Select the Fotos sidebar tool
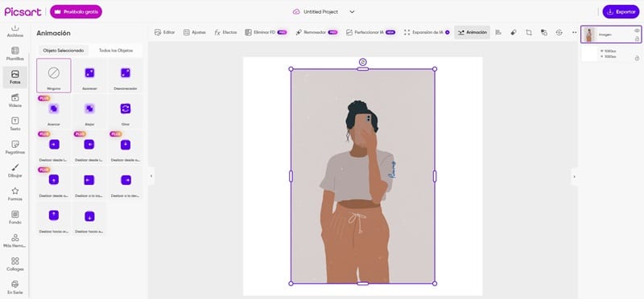This screenshot has height=299, width=644. click(14, 77)
